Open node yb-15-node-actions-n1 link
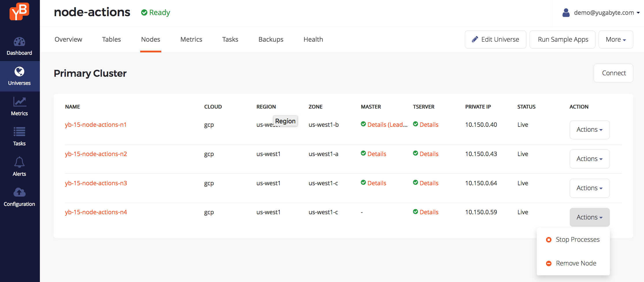 pyautogui.click(x=96, y=125)
